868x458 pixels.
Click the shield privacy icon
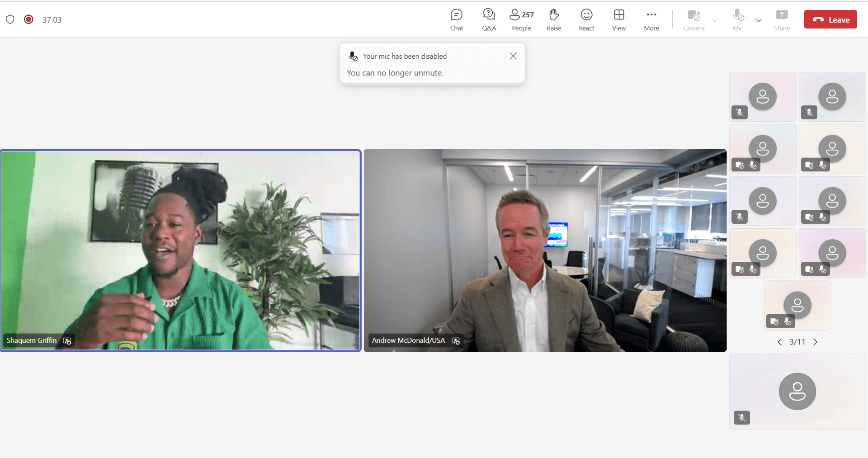pyautogui.click(x=10, y=19)
